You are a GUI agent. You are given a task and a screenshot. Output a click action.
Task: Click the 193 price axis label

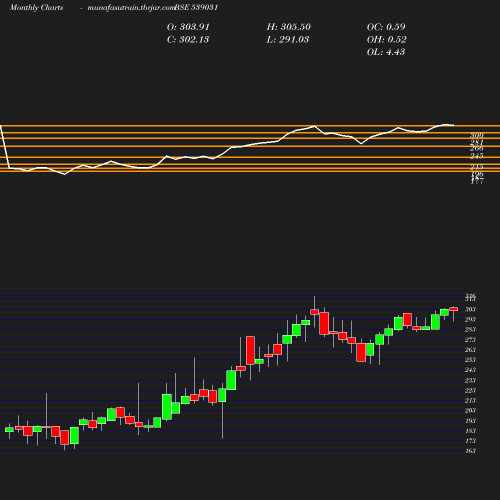(470, 421)
